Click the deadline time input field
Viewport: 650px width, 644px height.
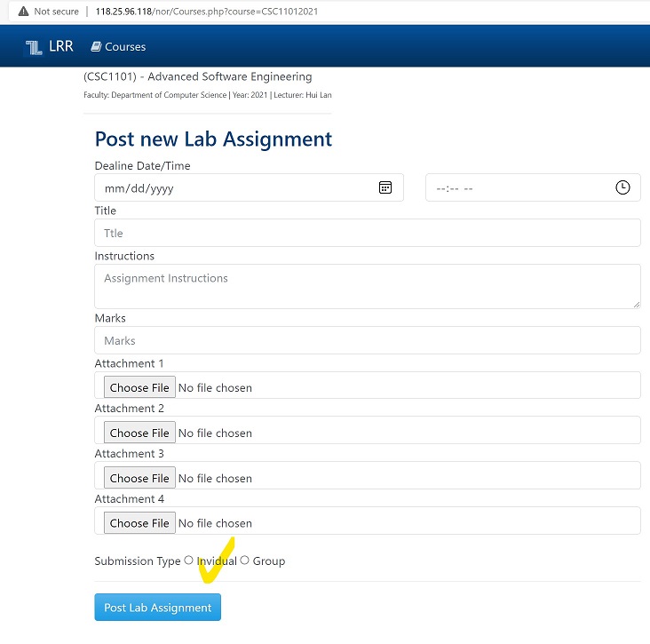point(515,188)
